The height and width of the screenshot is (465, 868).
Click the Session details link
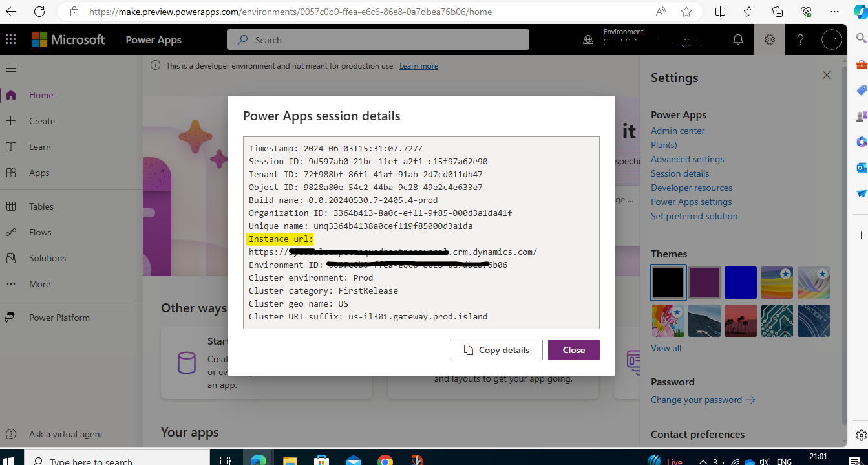click(x=680, y=173)
